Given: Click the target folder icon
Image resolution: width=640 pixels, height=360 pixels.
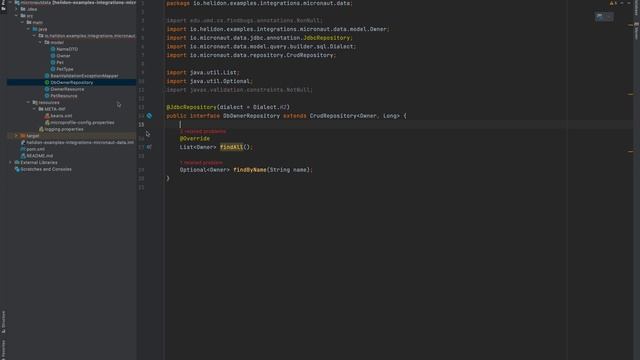Looking at the screenshot, I should click(23, 136).
